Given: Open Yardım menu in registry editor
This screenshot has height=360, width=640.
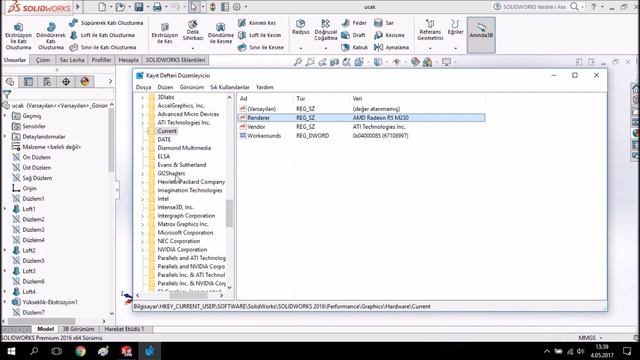Looking at the screenshot, I should 264,87.
